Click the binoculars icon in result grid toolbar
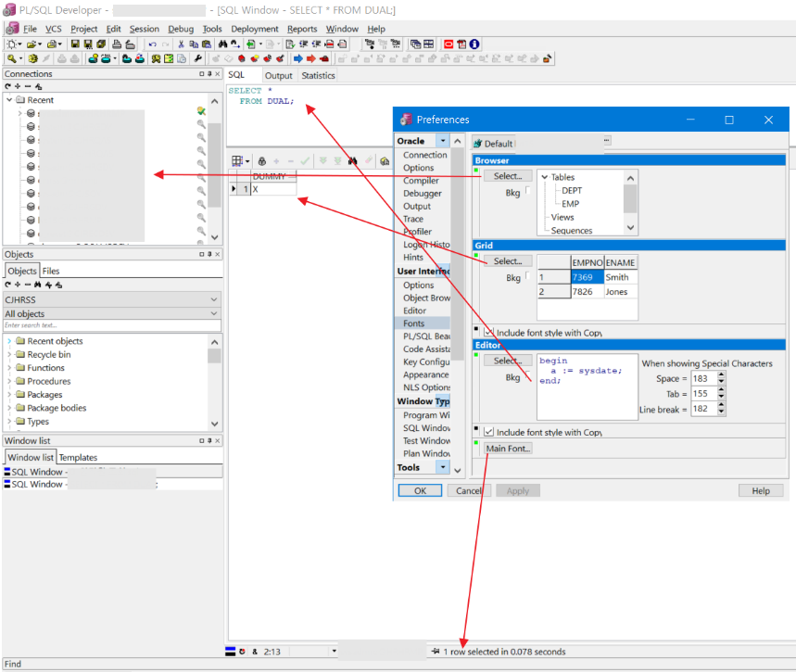The height and width of the screenshot is (672, 796). [x=352, y=161]
